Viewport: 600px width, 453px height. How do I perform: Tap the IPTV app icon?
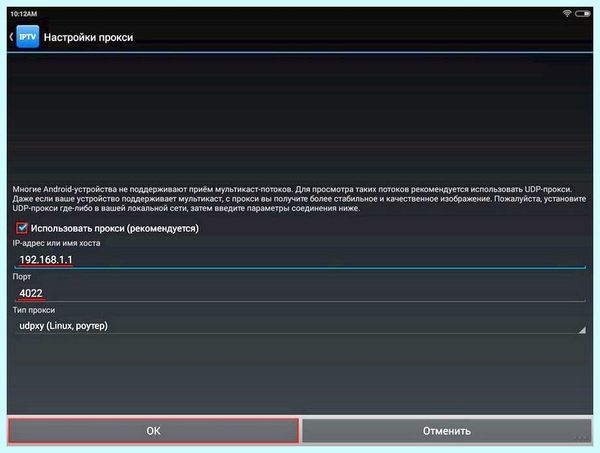[x=28, y=37]
